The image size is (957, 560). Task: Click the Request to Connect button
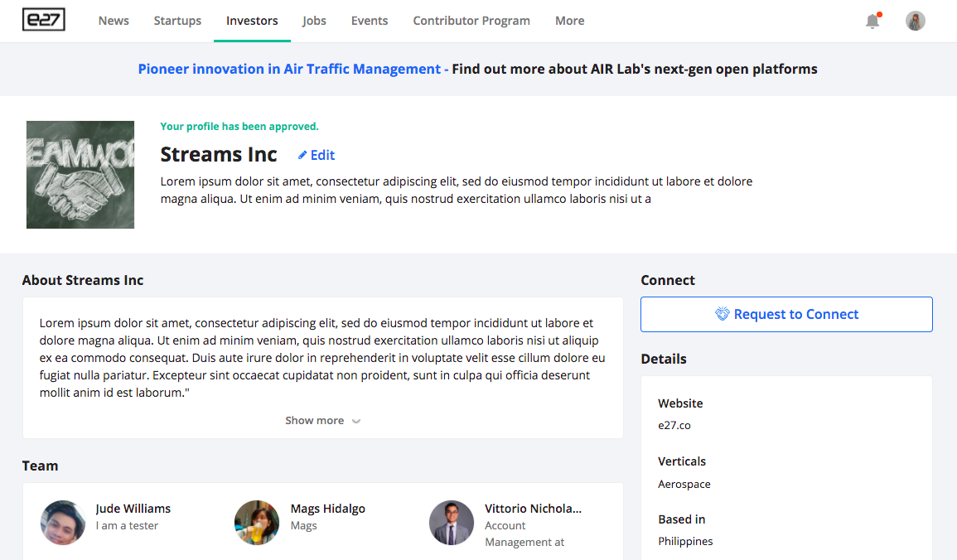[786, 314]
